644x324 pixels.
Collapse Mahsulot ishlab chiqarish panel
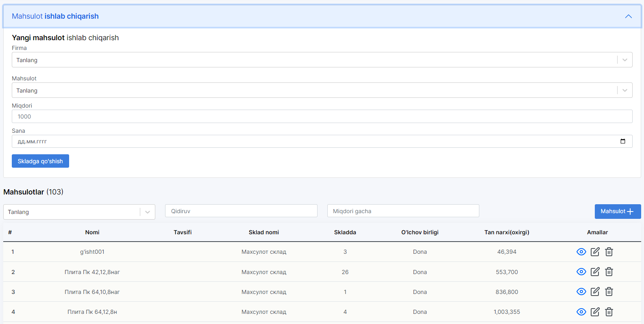[629, 16]
